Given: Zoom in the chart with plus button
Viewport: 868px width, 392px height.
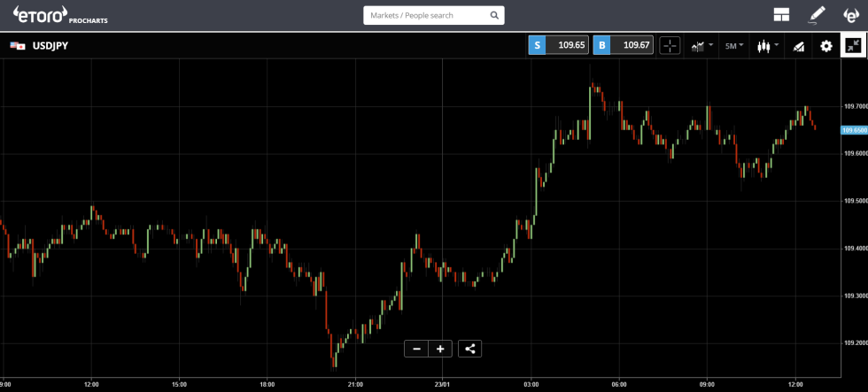Looking at the screenshot, I should point(440,349).
